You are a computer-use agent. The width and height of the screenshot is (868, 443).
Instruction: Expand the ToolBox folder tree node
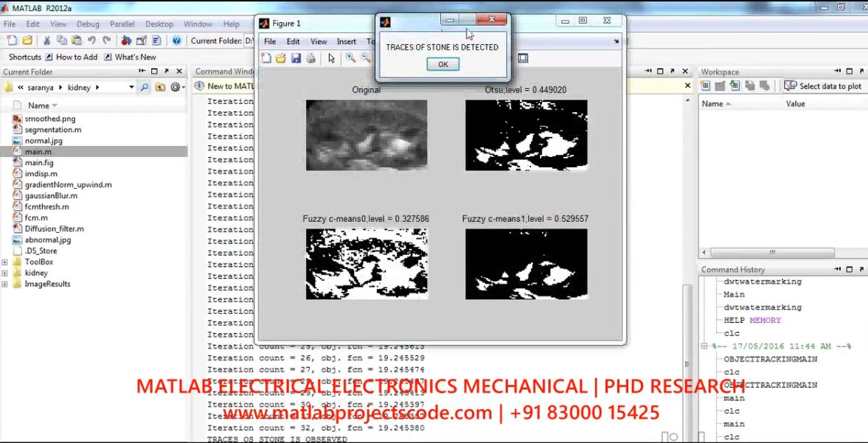pyautogui.click(x=6, y=262)
